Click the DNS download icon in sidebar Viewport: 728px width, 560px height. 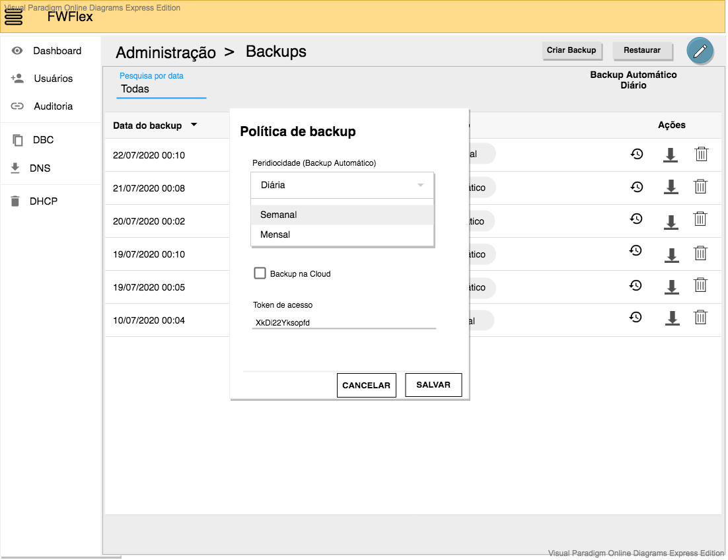(x=15, y=168)
